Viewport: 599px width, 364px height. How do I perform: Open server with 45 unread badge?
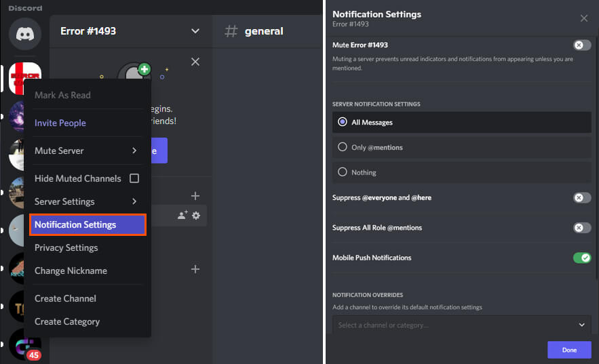(25, 345)
